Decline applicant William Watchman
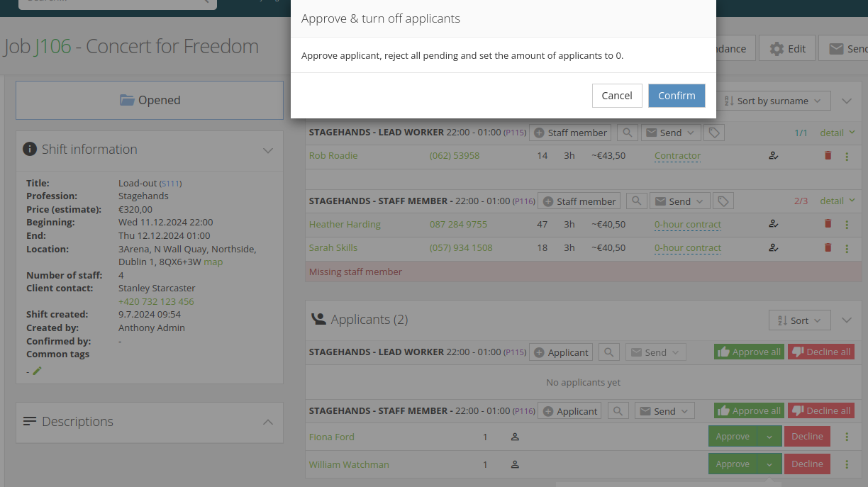The width and height of the screenshot is (868, 487). pos(807,464)
